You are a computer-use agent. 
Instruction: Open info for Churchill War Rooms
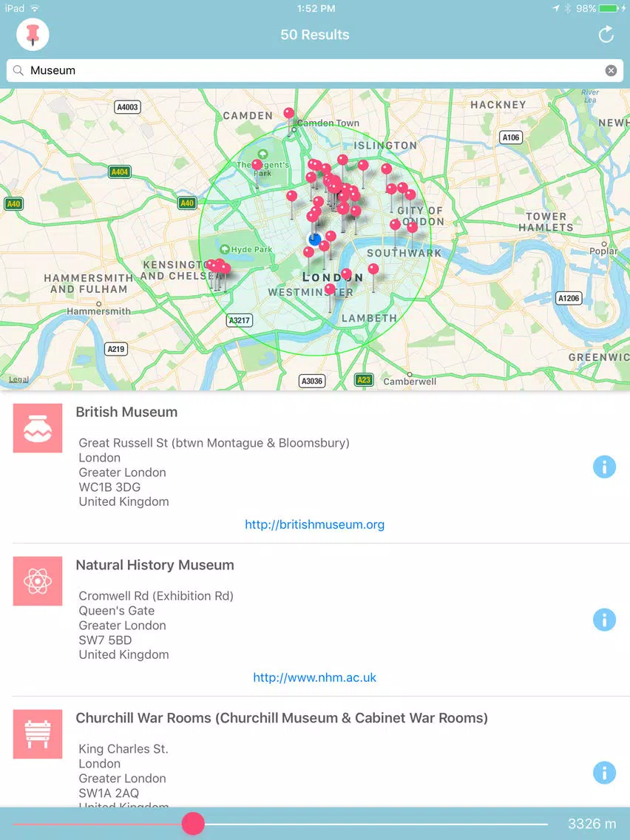[604, 773]
